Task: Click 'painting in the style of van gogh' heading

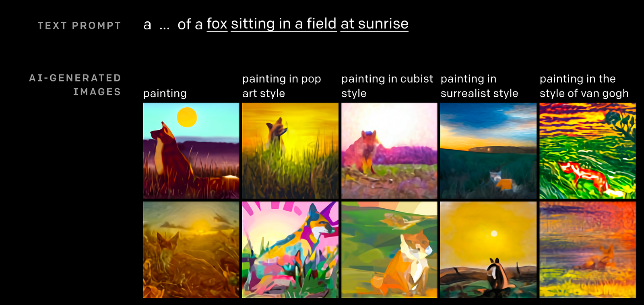Action: pos(584,86)
